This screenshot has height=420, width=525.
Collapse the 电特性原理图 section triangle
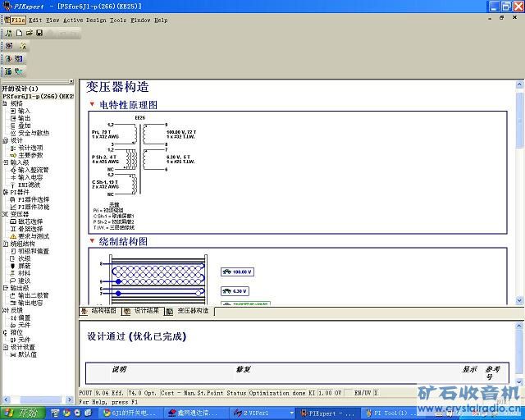point(92,105)
